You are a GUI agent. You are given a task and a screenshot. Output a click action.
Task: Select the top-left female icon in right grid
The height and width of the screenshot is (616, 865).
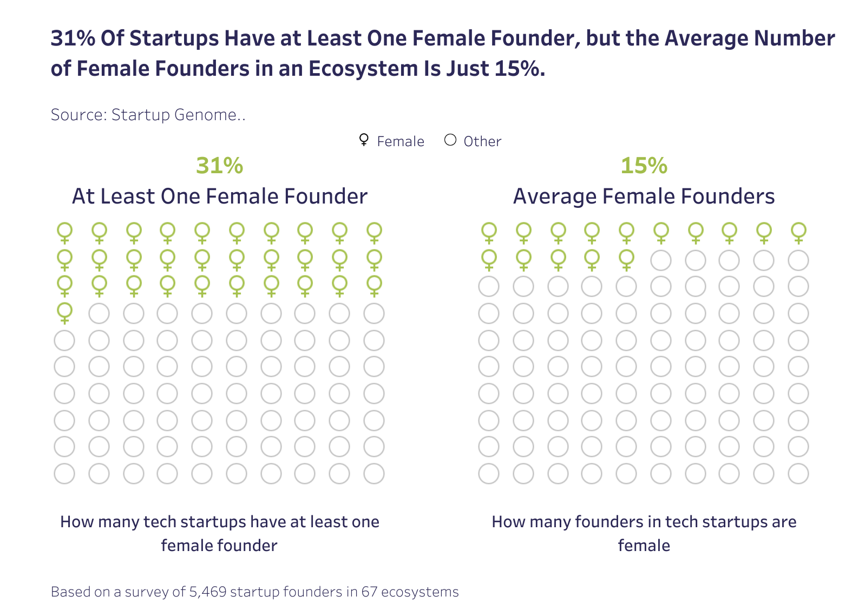click(489, 233)
